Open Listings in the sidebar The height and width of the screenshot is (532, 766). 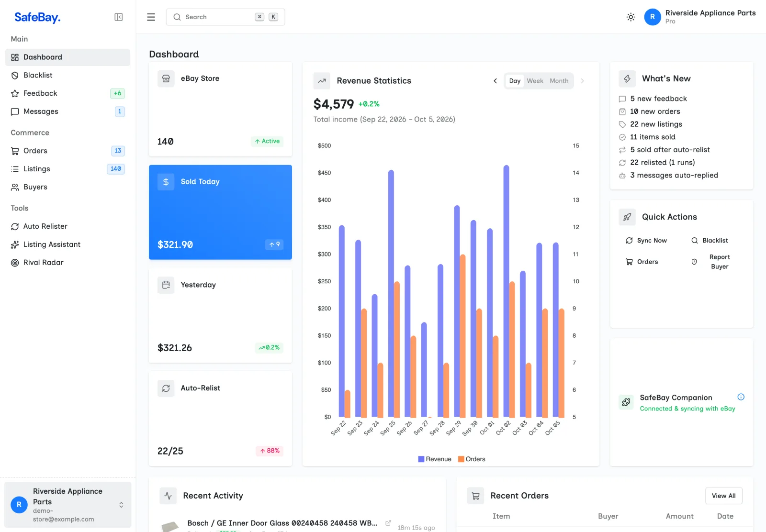pos(68,169)
